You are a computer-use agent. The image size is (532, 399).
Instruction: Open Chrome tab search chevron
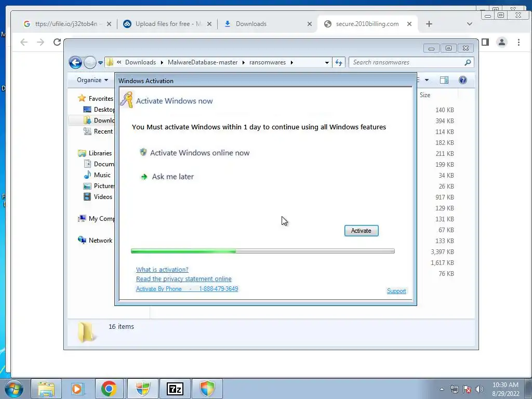click(470, 24)
